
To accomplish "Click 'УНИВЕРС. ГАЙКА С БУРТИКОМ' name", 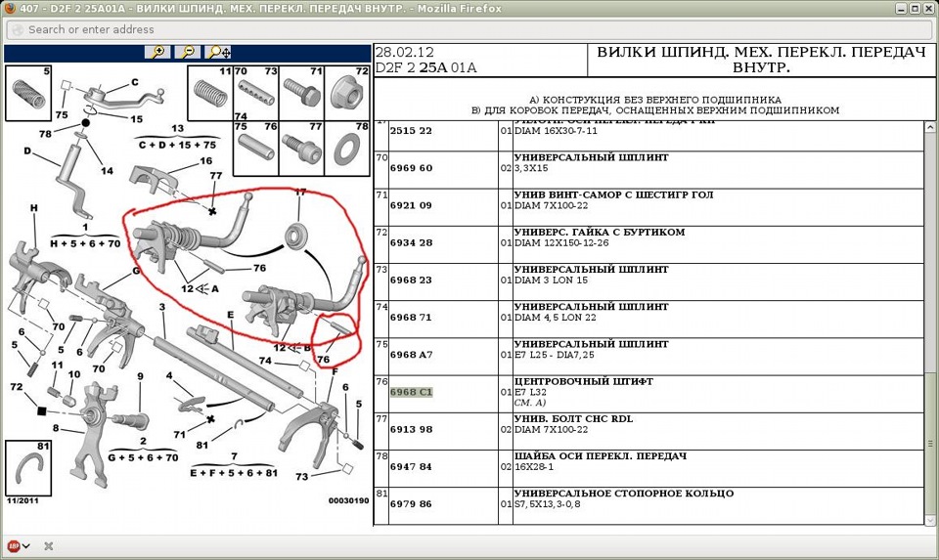I will (600, 233).
